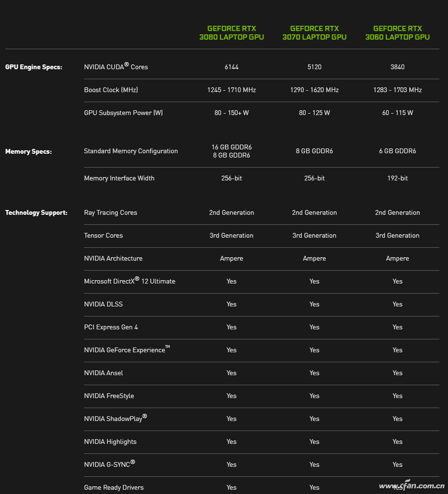This screenshot has width=448, height=494.
Task: Click the NVIDIA FreeStyle row label
Action: tap(109, 396)
